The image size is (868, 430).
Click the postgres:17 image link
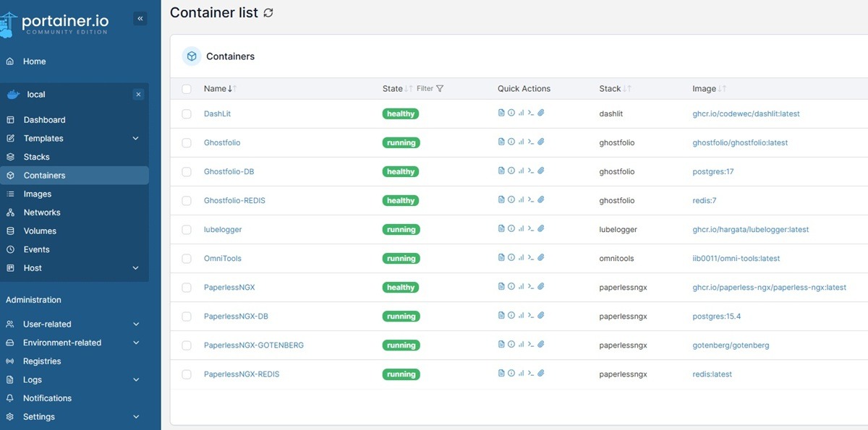click(711, 171)
